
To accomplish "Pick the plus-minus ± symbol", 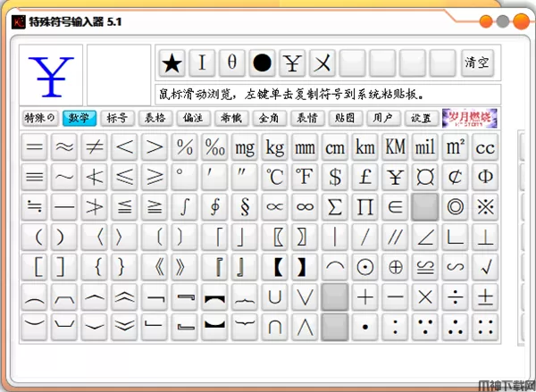I will click(486, 297).
